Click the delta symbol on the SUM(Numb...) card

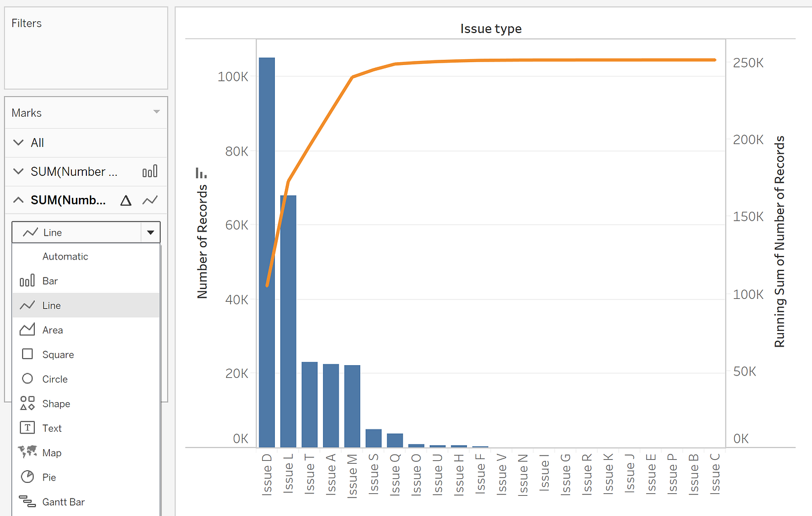[126, 200]
